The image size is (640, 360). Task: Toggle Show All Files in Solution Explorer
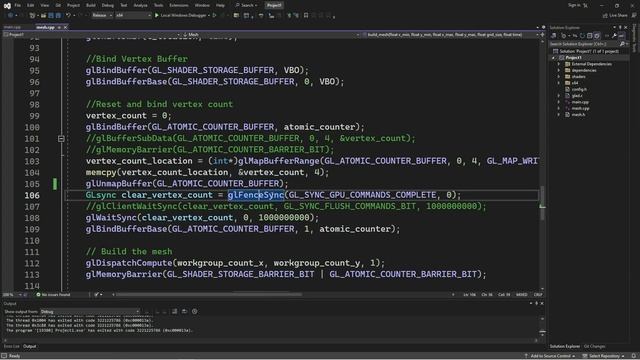tap(597, 36)
